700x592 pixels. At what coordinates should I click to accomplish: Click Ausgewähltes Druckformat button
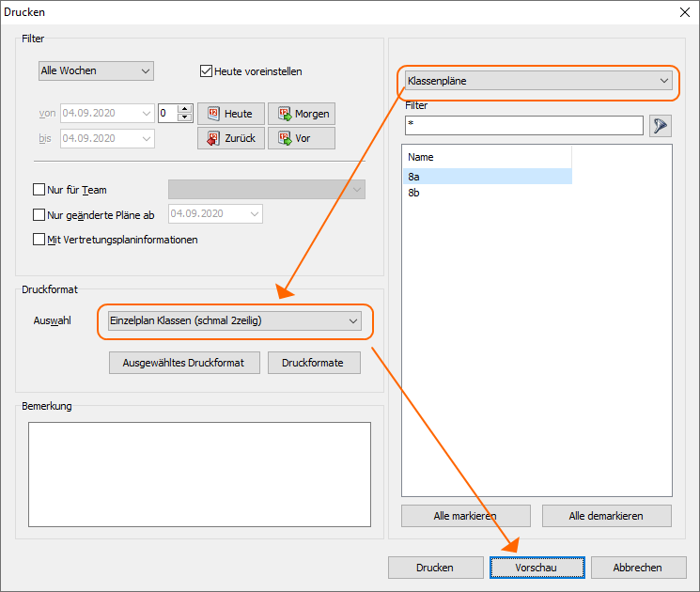click(x=184, y=363)
